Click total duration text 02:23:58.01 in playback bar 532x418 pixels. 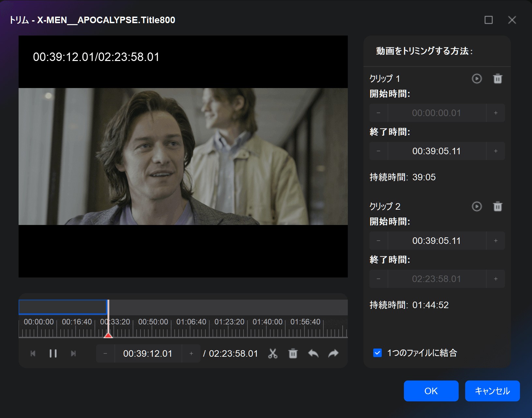[233, 354]
